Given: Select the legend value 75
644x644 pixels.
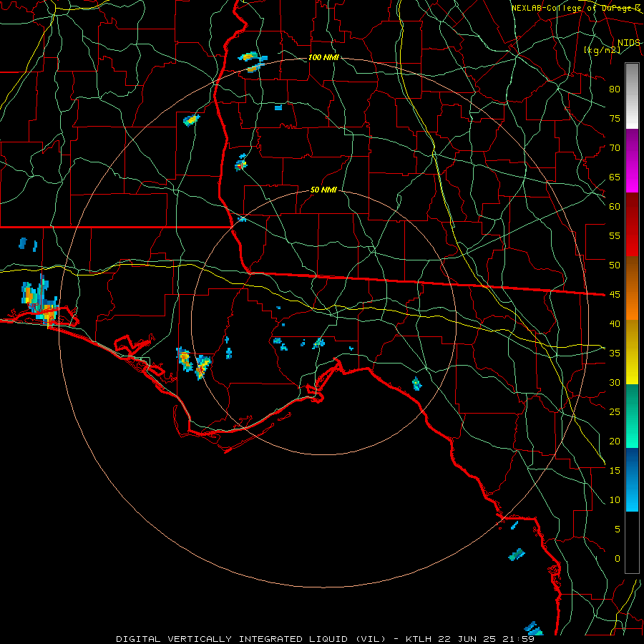Looking at the screenshot, I should pos(615,119).
